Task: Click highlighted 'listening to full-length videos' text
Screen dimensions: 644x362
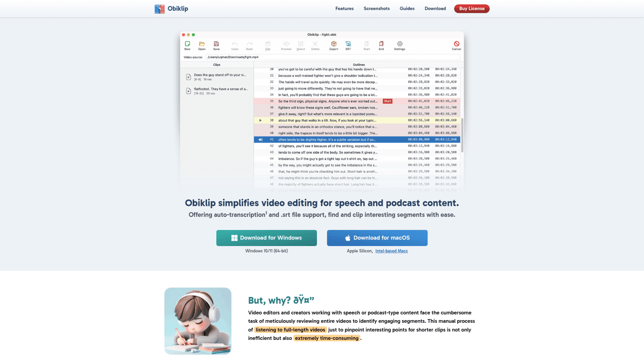Action: 290,329
